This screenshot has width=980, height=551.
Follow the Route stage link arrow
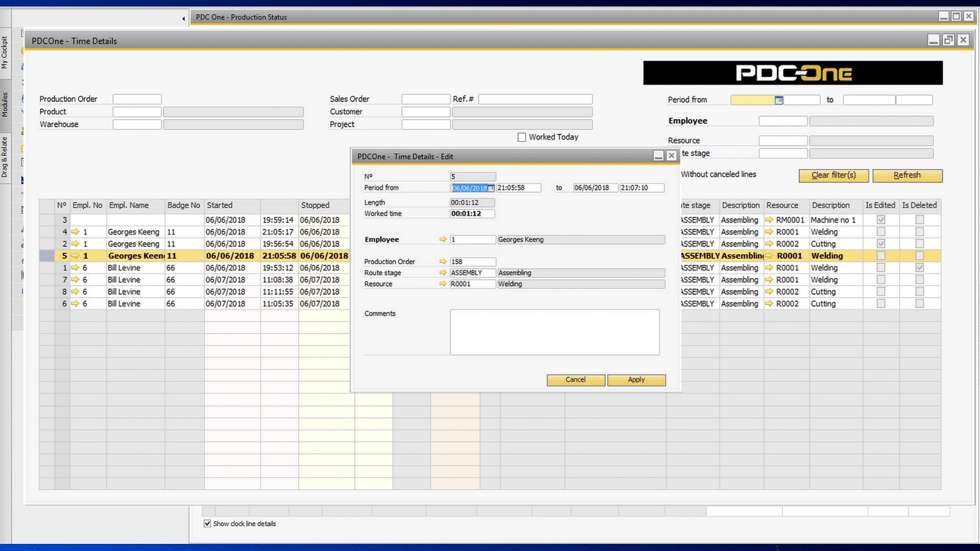click(x=443, y=273)
